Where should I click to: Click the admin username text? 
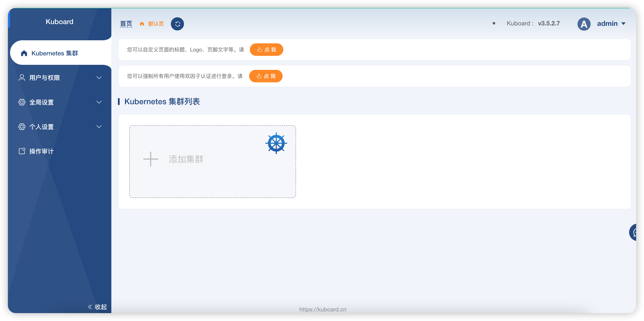[x=607, y=23]
